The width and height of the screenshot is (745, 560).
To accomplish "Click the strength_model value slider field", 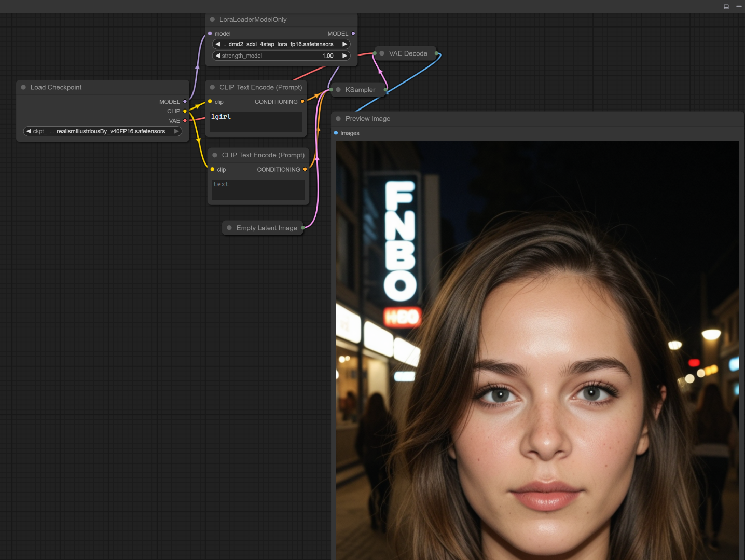I will point(281,56).
